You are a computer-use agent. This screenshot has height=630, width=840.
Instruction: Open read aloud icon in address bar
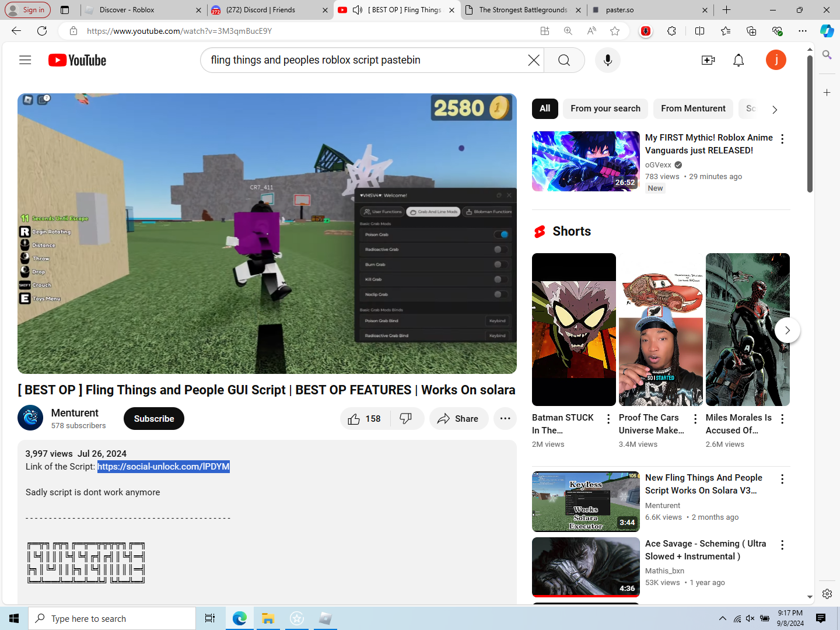pos(591,31)
